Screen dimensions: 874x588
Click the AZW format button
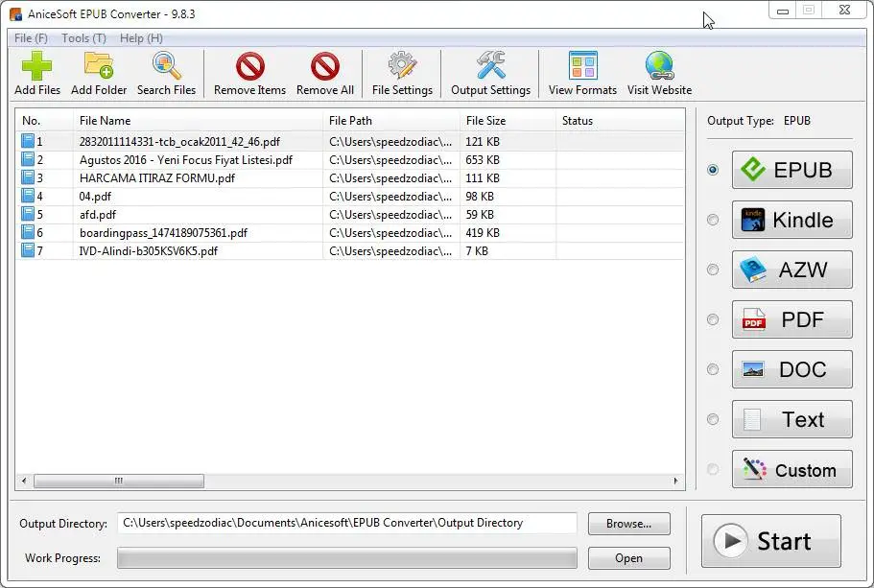click(x=792, y=270)
